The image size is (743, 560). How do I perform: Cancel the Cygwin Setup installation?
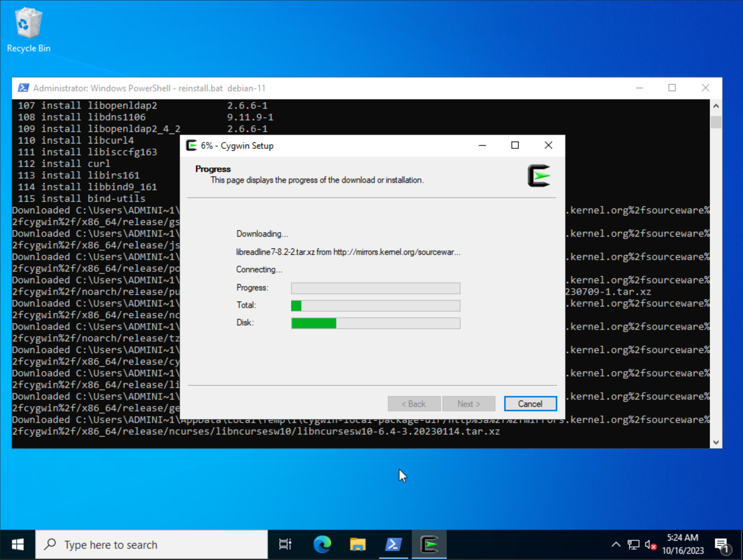pyautogui.click(x=530, y=404)
